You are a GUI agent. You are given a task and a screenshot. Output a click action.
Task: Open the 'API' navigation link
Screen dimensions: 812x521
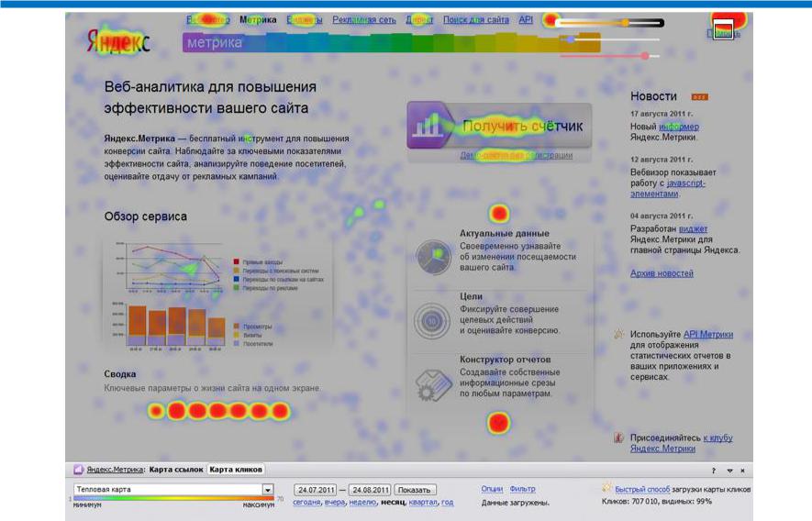(x=526, y=19)
